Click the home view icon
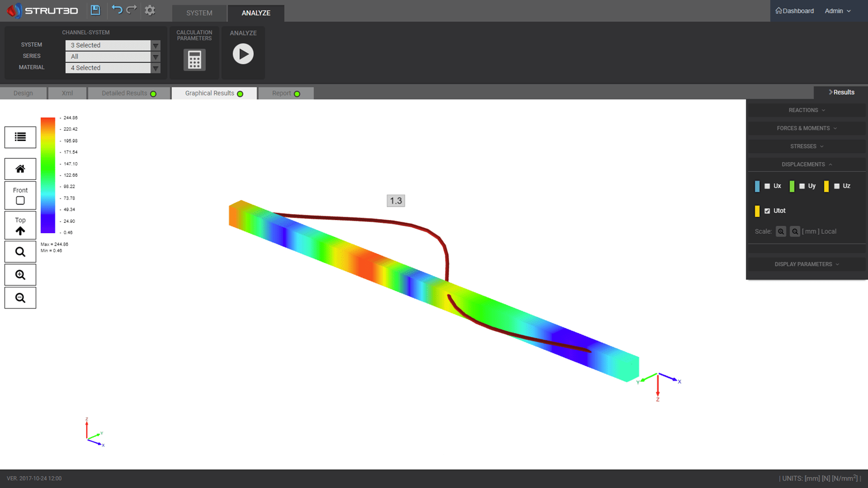 20,169
